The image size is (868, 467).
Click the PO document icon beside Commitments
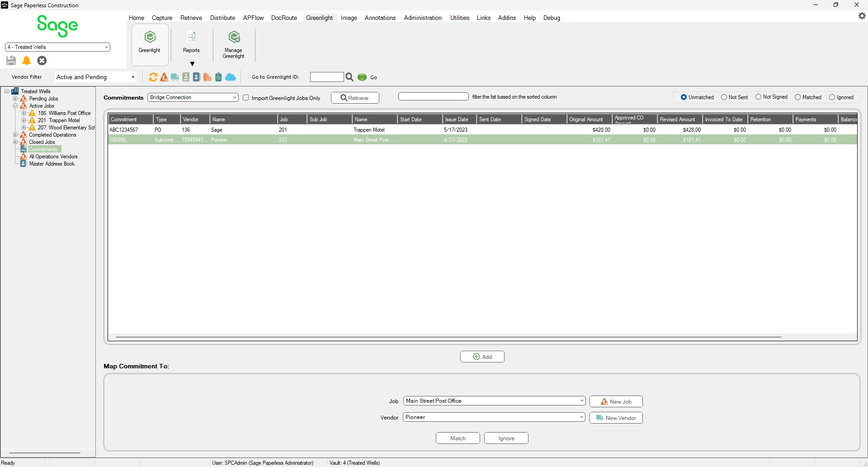(x=24, y=149)
